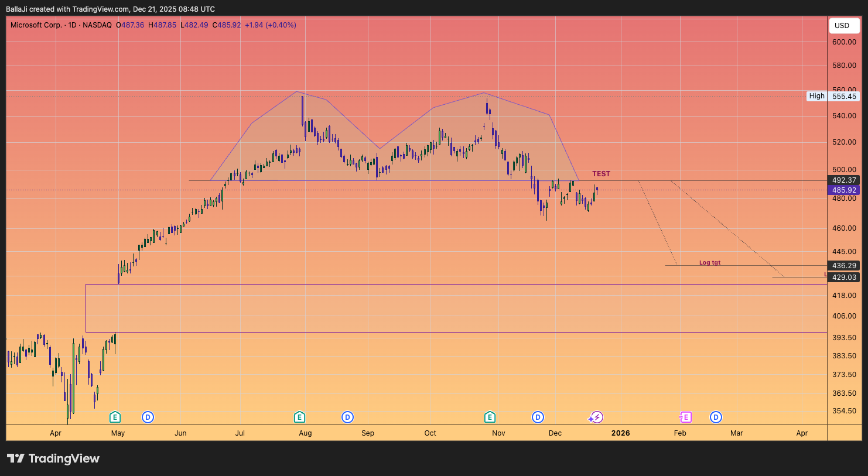Click the 500.00 price axis label
The image size is (868, 476).
(844, 170)
